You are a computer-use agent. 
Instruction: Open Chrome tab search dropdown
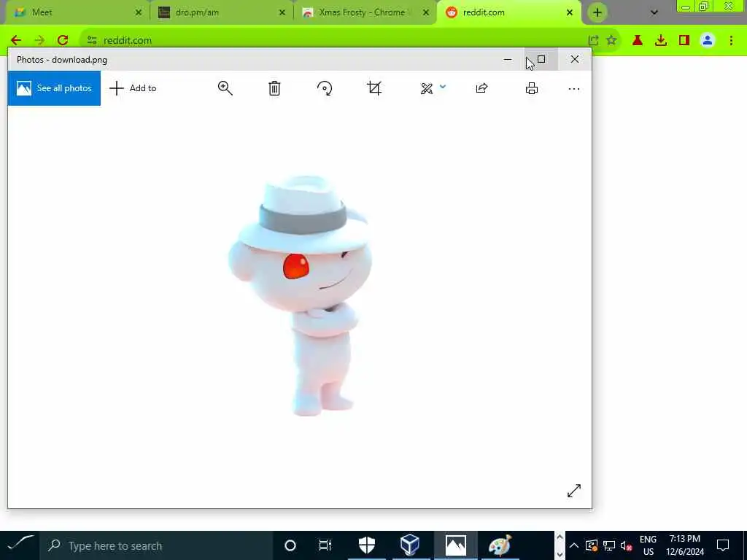(654, 12)
